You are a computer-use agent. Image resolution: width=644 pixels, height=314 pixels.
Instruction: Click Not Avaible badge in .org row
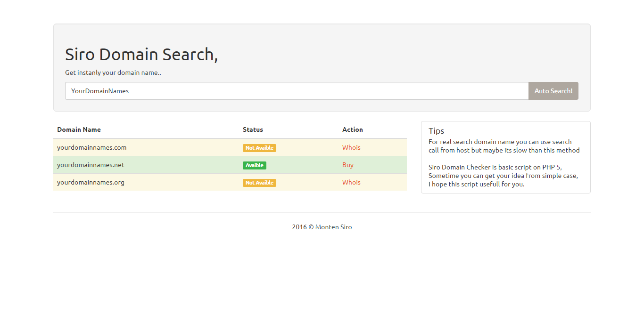pyautogui.click(x=259, y=183)
